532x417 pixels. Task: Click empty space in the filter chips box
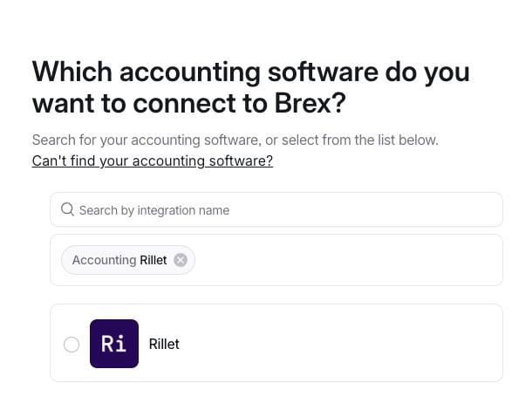[349, 260]
